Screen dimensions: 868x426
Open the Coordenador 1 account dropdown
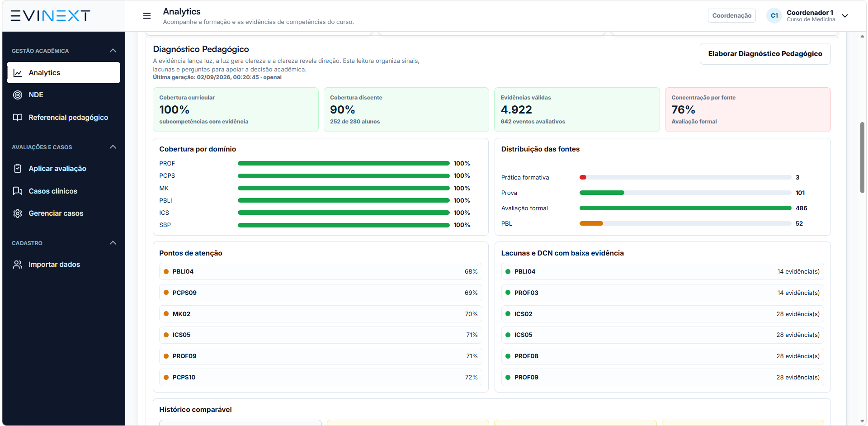pos(845,16)
